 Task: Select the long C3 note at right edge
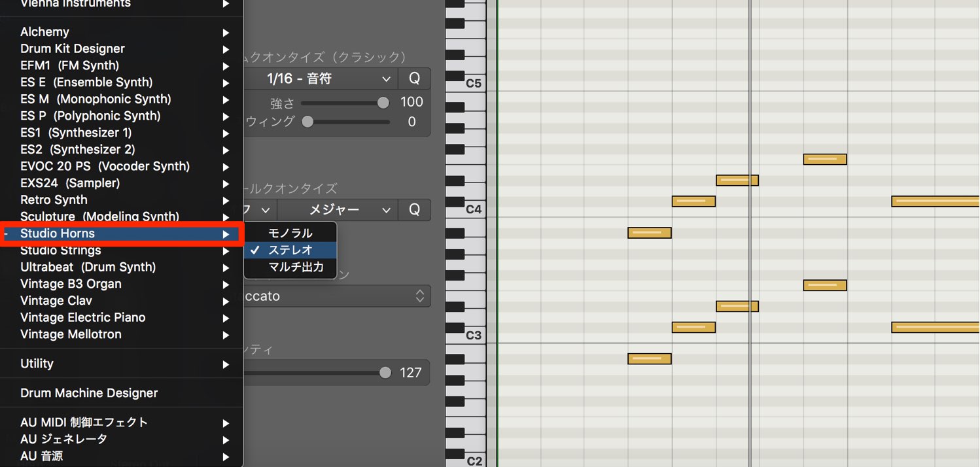(x=936, y=327)
